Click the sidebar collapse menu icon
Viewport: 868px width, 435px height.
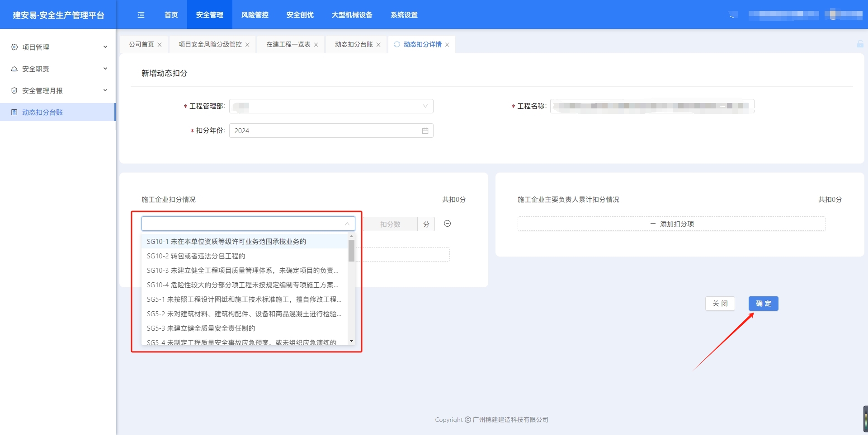(x=141, y=15)
